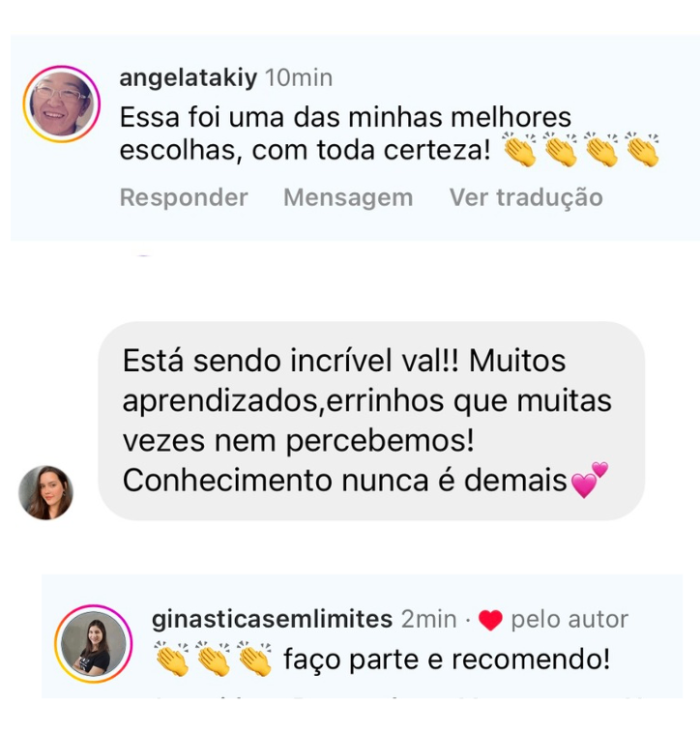Click the comment text Essa foi uma das minhas
Screen dimensions: 700x733
(x=345, y=117)
